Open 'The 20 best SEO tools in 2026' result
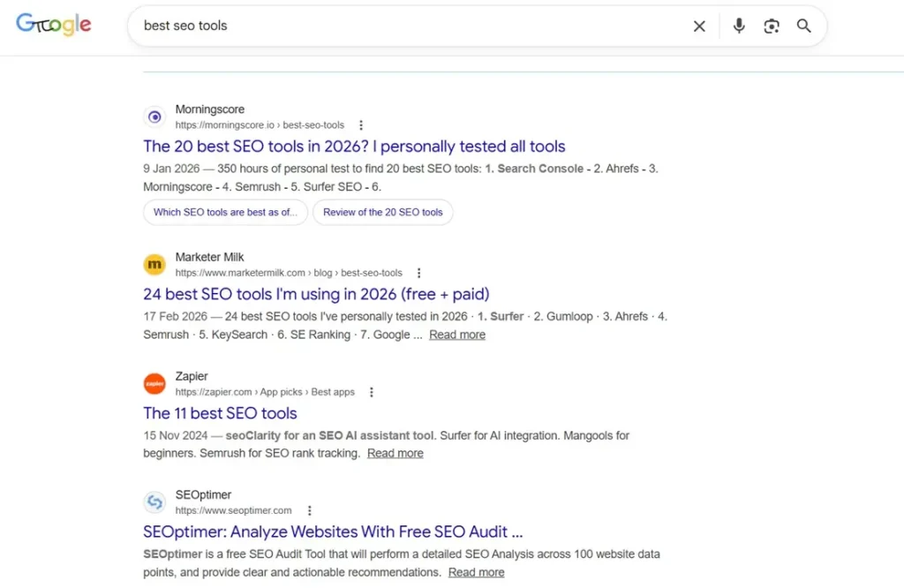The width and height of the screenshot is (904, 588). 354,146
